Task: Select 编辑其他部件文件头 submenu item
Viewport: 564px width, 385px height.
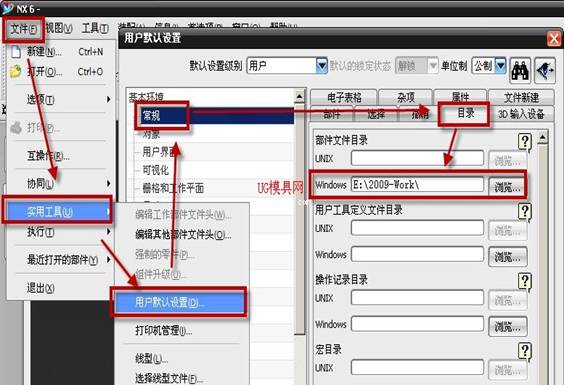Action: tap(183, 235)
